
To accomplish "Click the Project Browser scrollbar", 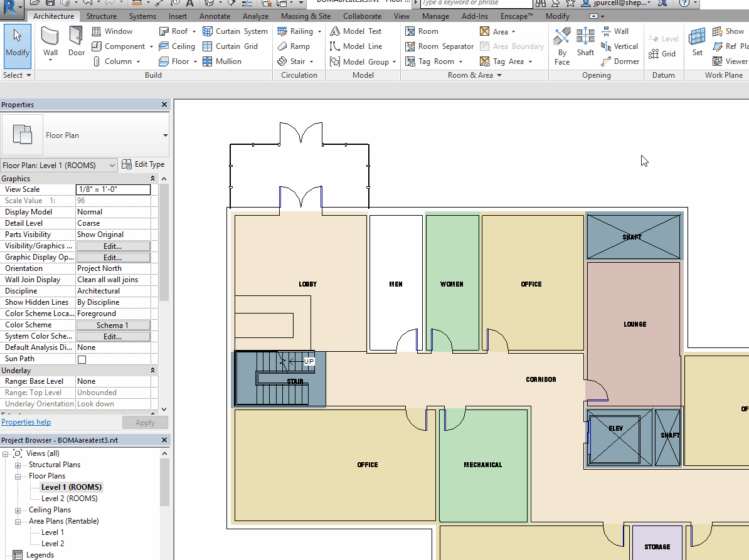I will (x=164, y=482).
